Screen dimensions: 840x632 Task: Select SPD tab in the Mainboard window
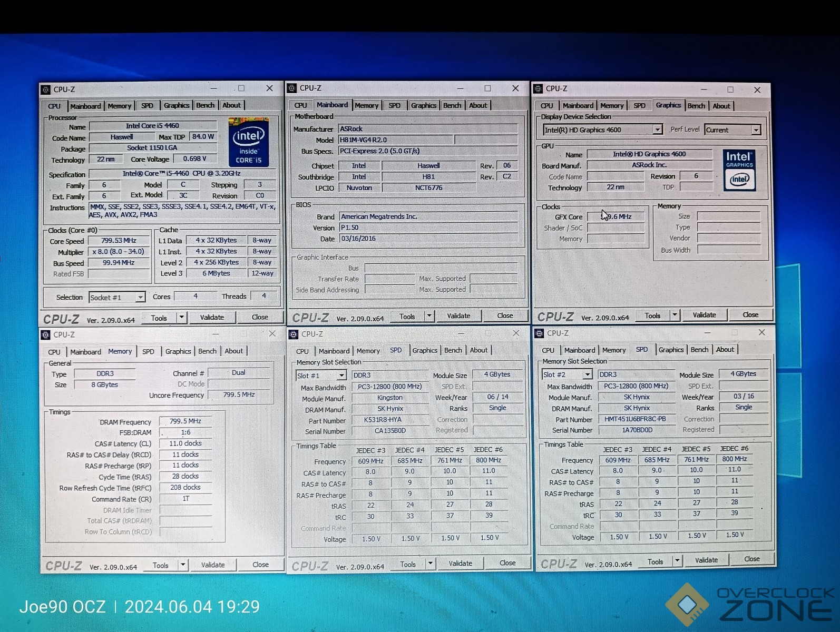coord(394,105)
